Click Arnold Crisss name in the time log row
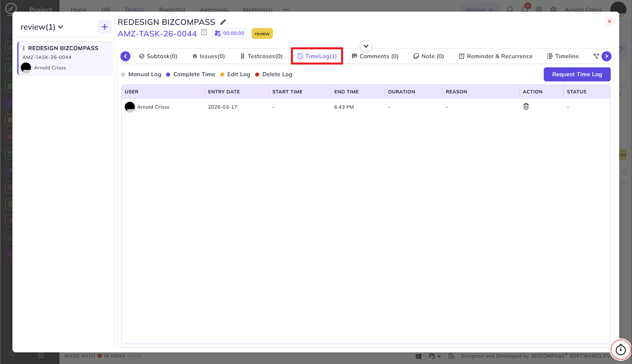Screen dimensions: 632x364 153,107
